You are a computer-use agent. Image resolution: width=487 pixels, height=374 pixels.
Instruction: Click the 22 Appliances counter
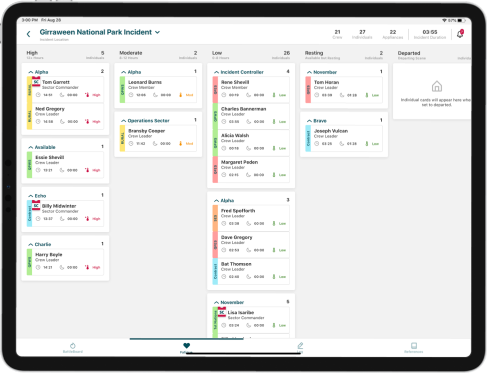393,34
